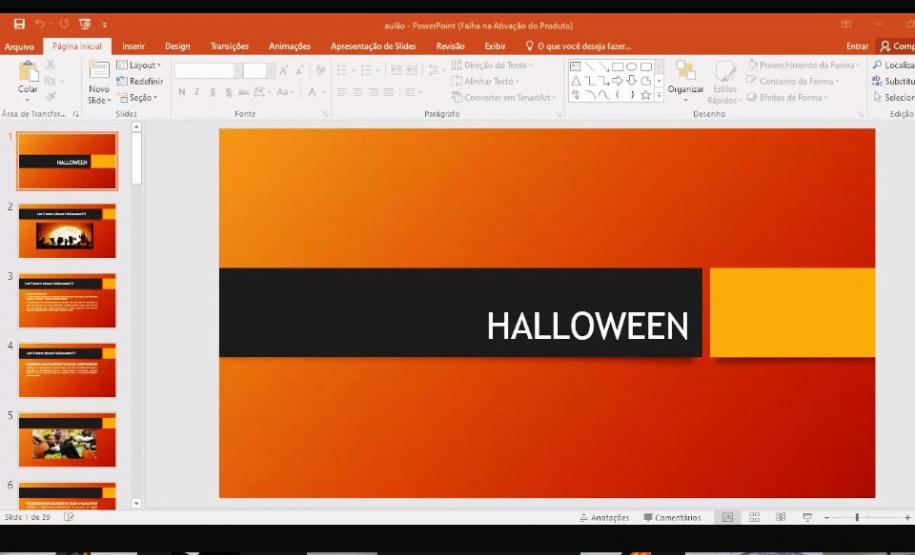Switch to the Transições tab

(x=230, y=46)
